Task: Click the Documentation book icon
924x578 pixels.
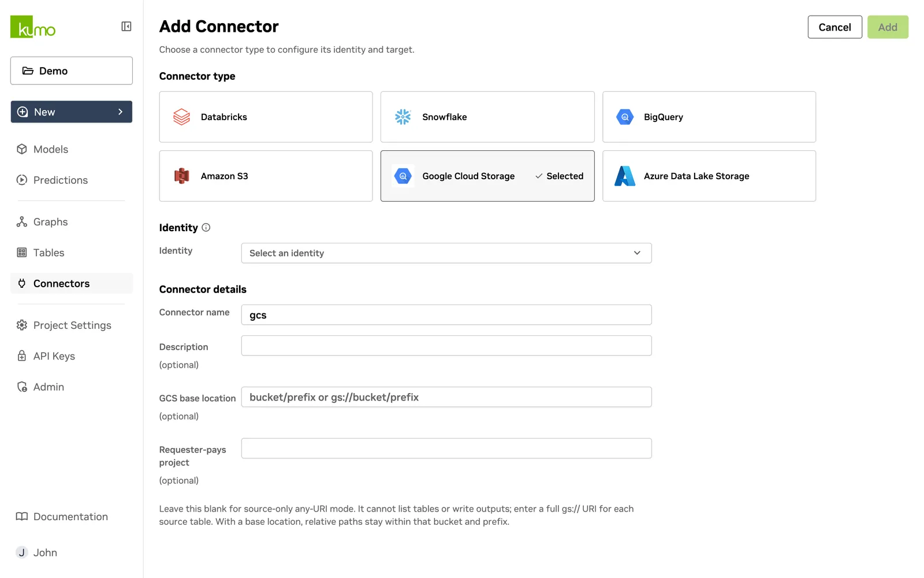Action: pyautogui.click(x=22, y=517)
